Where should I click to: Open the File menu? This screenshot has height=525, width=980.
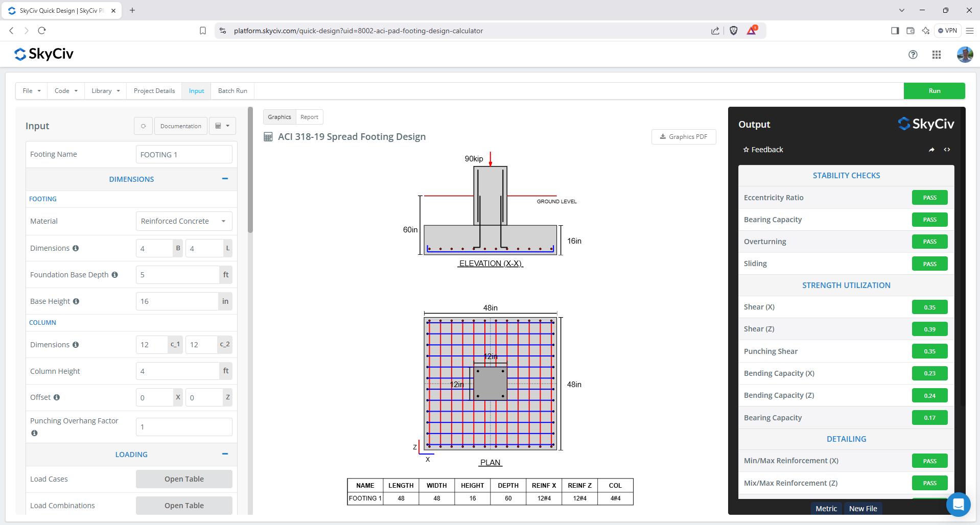(x=31, y=91)
